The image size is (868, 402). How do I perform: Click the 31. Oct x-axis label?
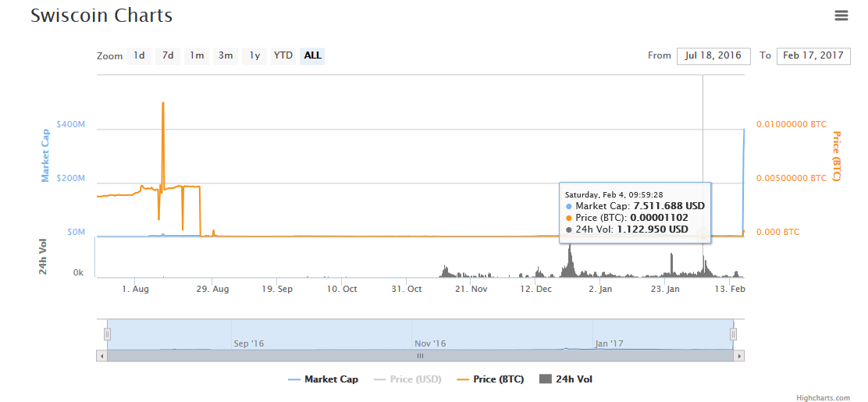click(x=407, y=289)
